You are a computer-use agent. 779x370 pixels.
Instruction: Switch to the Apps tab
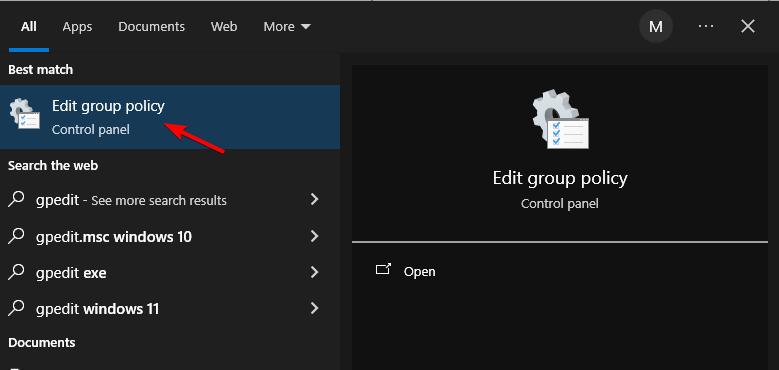(77, 26)
